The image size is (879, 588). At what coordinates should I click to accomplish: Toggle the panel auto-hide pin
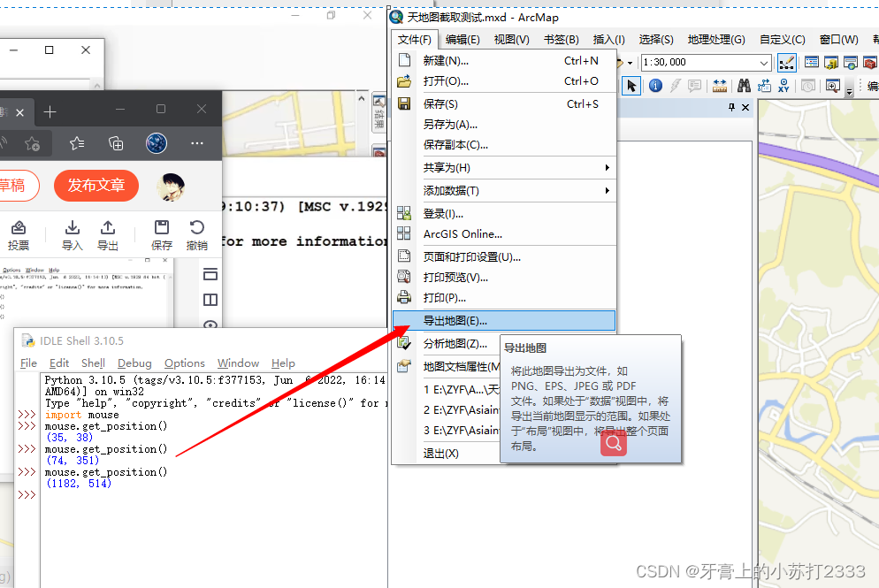pos(731,107)
